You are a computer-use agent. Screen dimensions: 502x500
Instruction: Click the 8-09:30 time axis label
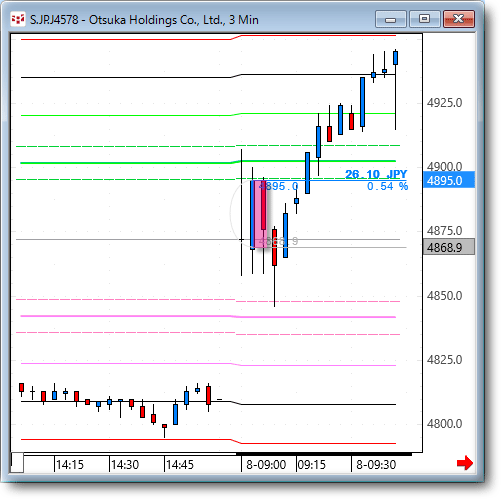376,464
